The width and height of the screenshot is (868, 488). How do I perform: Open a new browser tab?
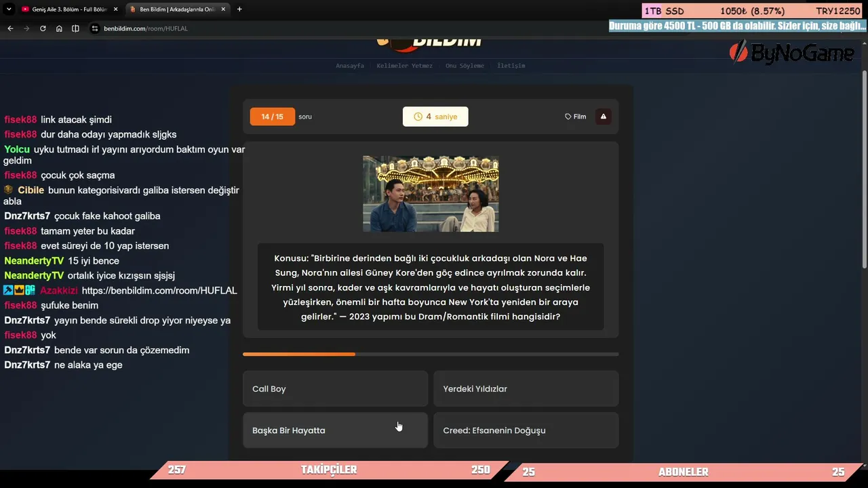(x=239, y=9)
